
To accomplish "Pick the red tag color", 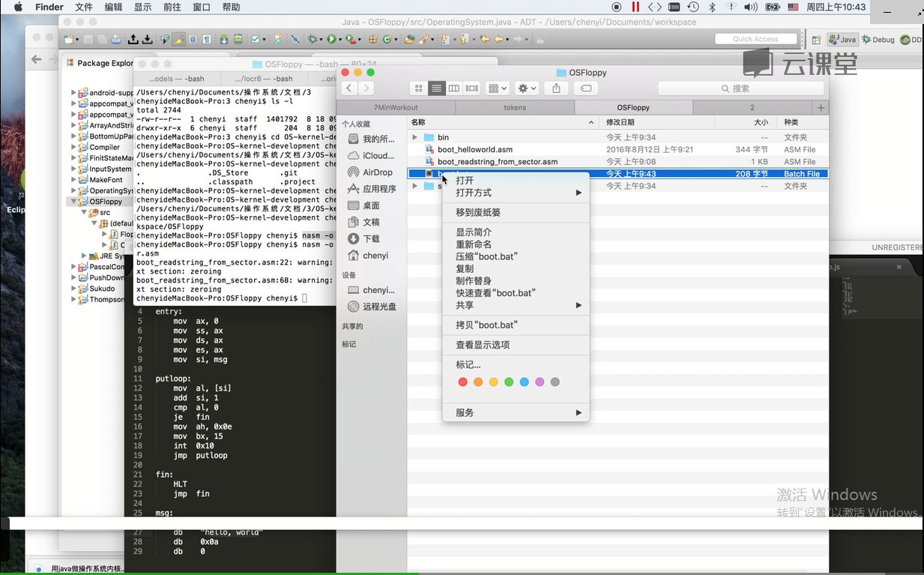I will 462,382.
